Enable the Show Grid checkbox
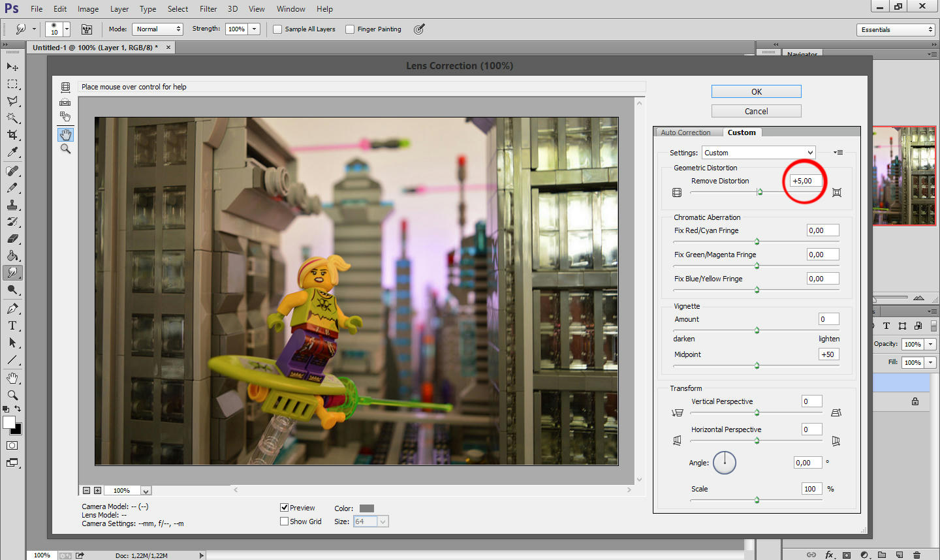 [284, 521]
